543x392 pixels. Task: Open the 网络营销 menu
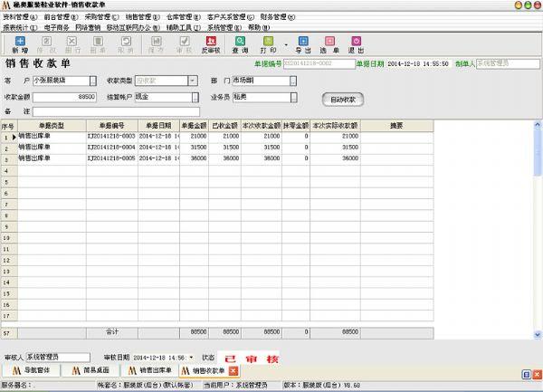88,27
